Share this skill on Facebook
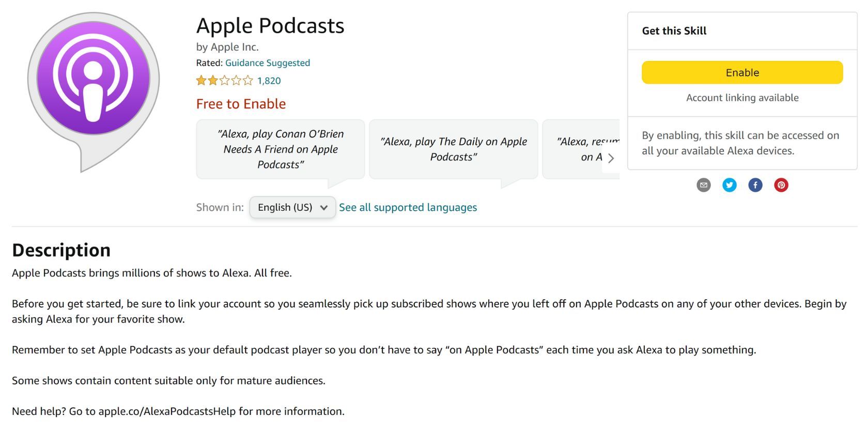This screenshot has width=868, height=434. click(755, 185)
